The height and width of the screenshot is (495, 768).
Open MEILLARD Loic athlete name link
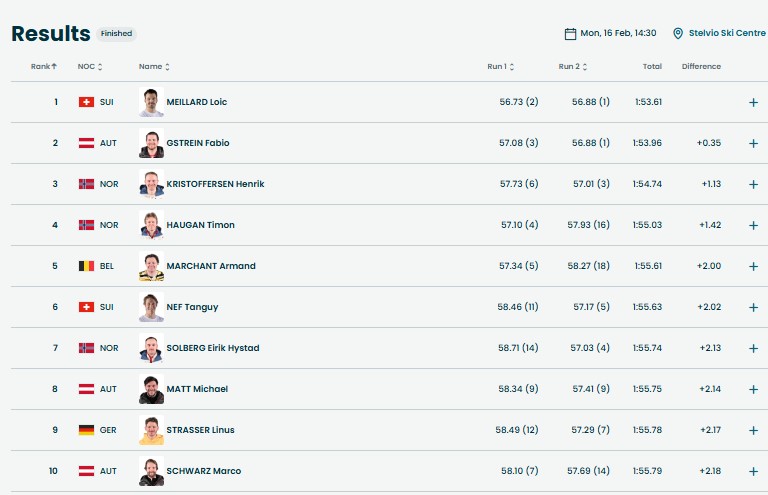point(196,102)
